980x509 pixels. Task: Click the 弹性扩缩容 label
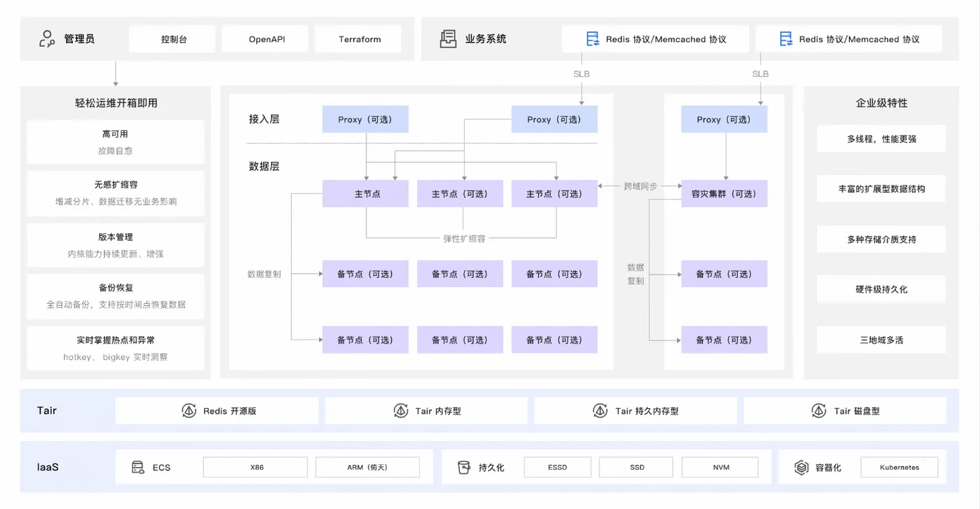[464, 238]
